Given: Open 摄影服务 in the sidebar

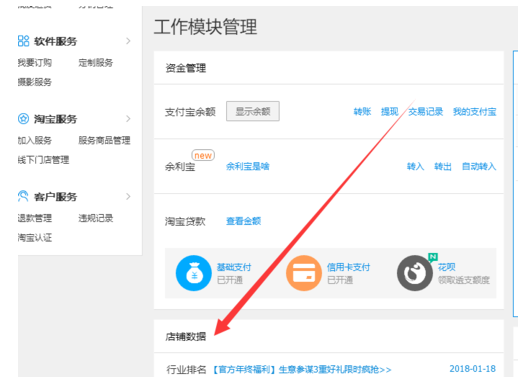Looking at the screenshot, I should 35,82.
